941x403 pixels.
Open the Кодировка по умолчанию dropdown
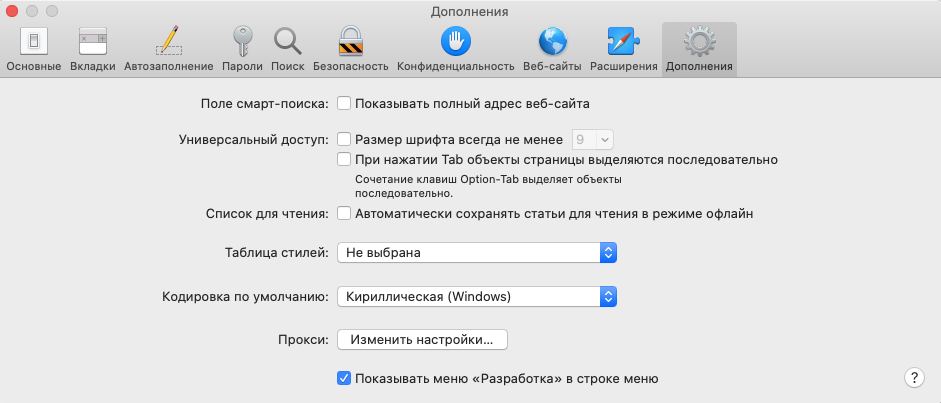[x=477, y=296]
